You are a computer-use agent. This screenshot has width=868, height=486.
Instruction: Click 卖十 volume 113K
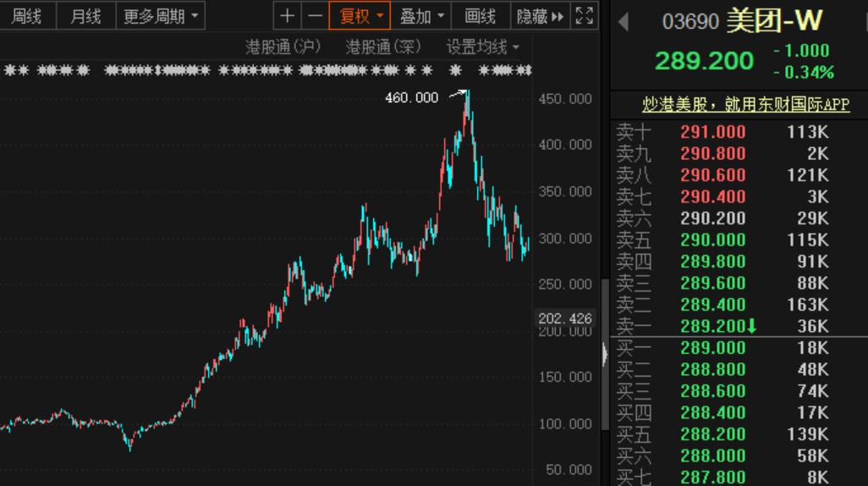(x=808, y=132)
